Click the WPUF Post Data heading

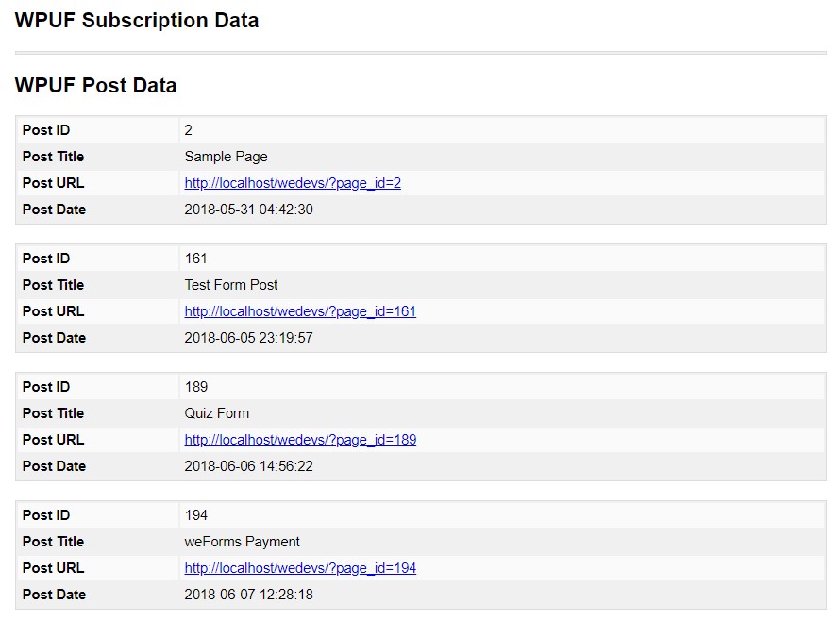click(x=95, y=85)
